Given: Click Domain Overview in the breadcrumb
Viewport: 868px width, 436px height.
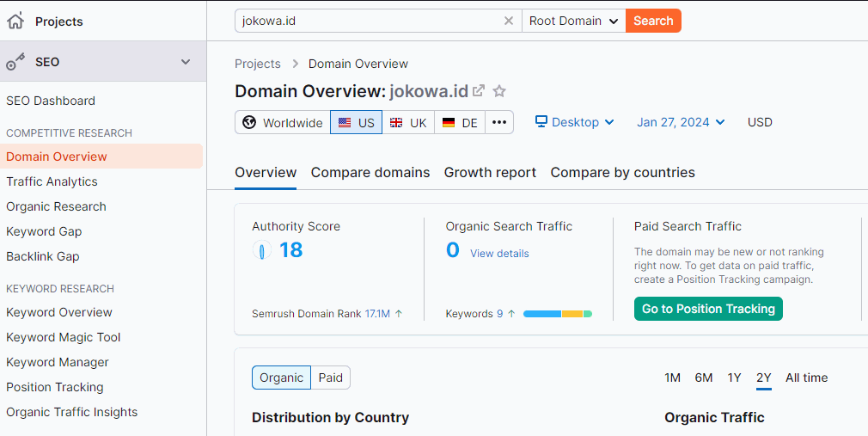Looking at the screenshot, I should coord(358,64).
